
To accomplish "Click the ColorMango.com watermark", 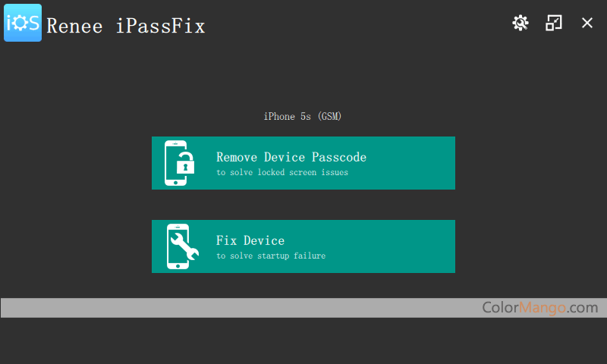I will [x=540, y=308].
